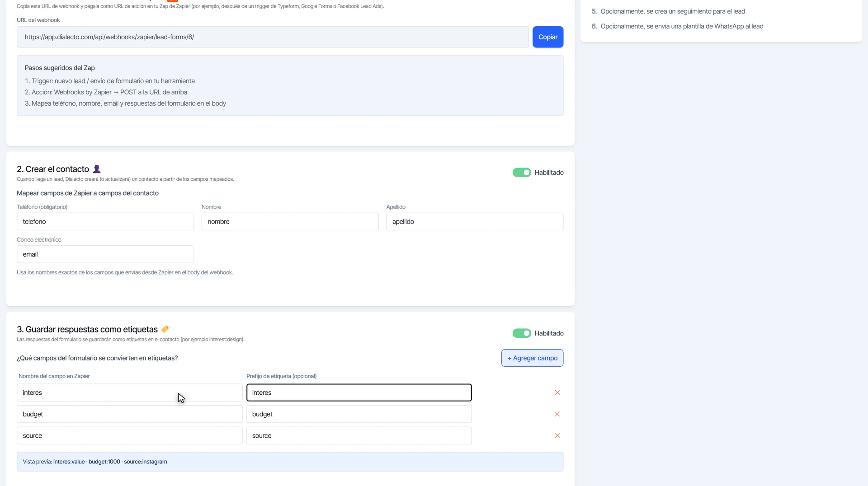868x486 pixels.
Task: Click step 5 about creating a seguimiento
Action: coord(668,11)
